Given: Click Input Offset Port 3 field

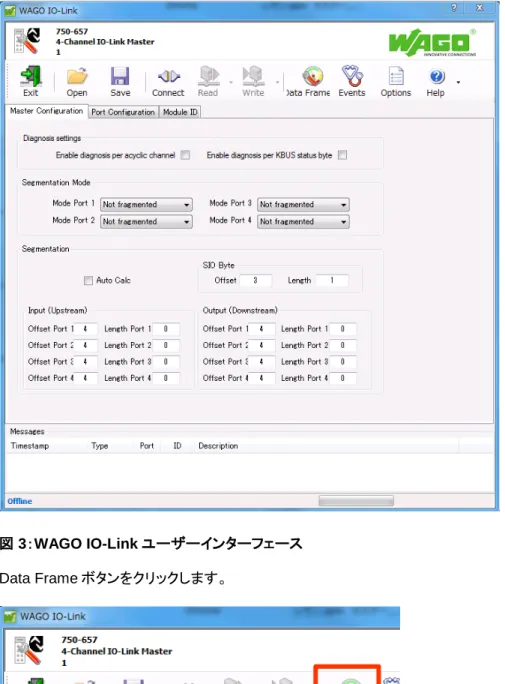Looking at the screenshot, I should (x=85, y=362).
